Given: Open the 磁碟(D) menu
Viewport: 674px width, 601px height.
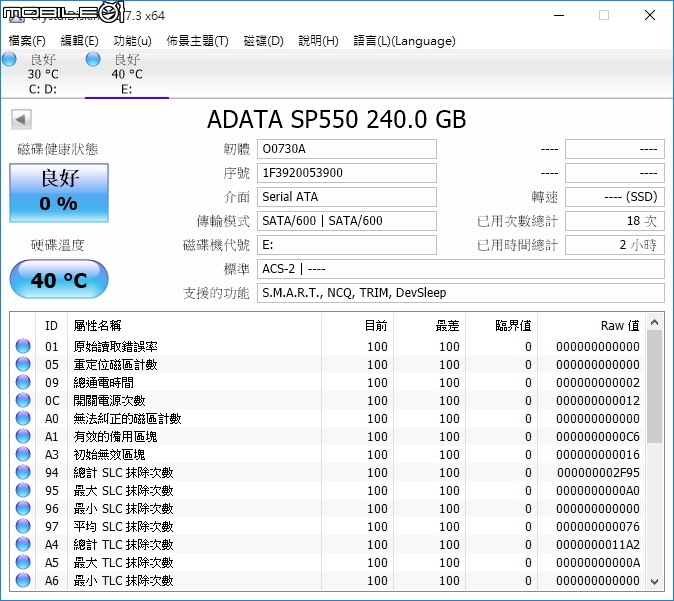Looking at the screenshot, I should pos(263,41).
